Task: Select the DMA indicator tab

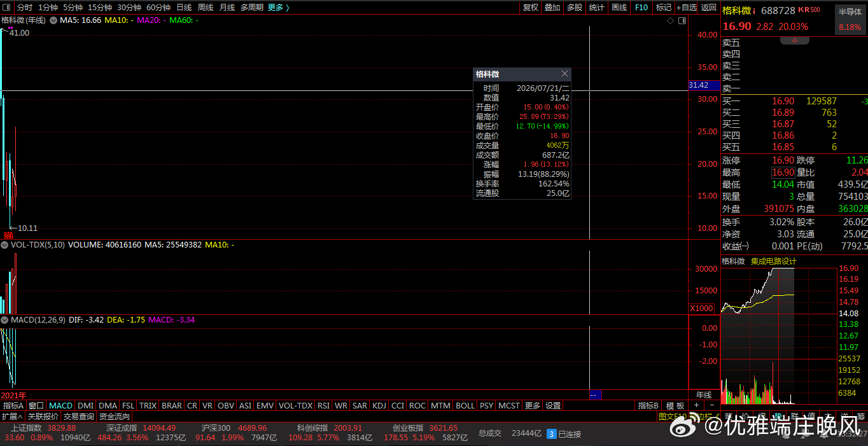Action: click(108, 405)
